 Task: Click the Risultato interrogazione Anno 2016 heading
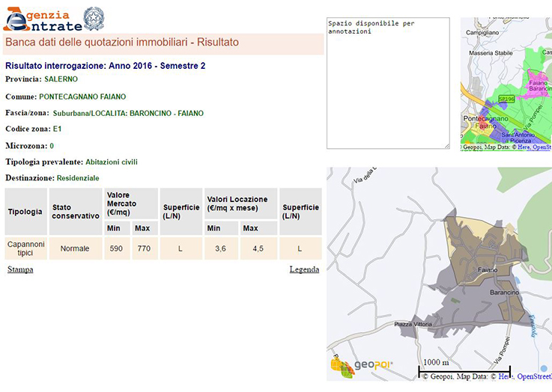[x=106, y=66]
